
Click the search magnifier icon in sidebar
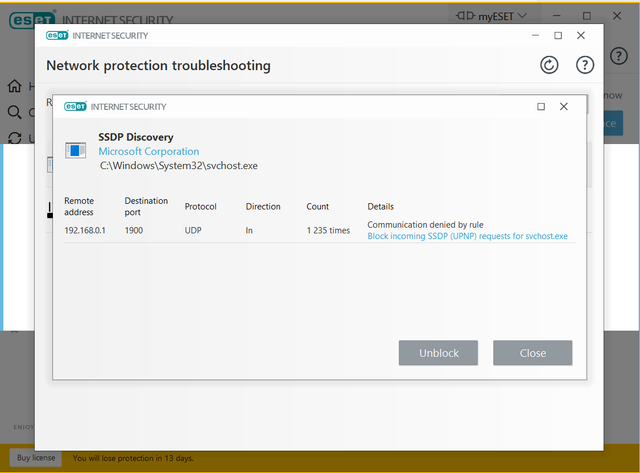pyautogui.click(x=15, y=112)
